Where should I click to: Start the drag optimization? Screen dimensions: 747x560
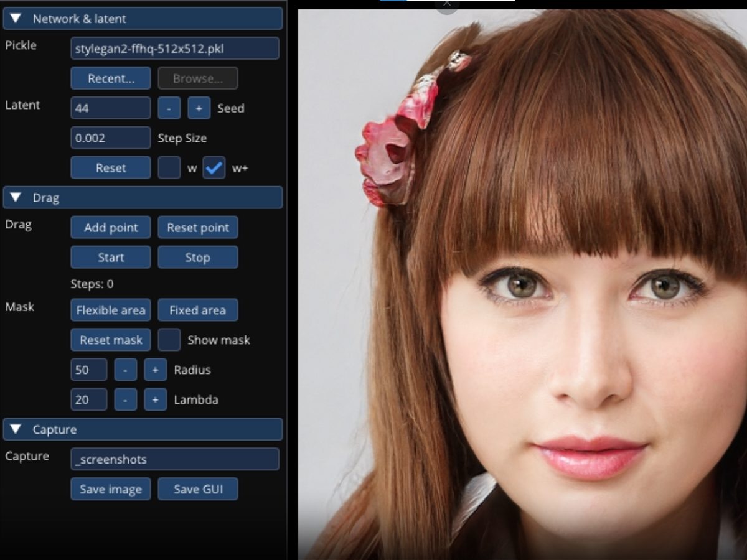pos(111,258)
